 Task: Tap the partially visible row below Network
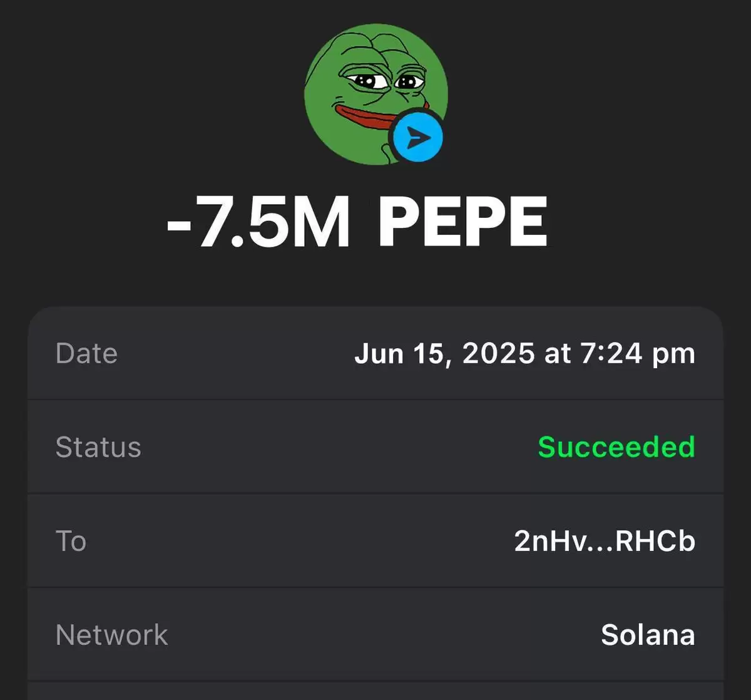pyautogui.click(x=375, y=691)
